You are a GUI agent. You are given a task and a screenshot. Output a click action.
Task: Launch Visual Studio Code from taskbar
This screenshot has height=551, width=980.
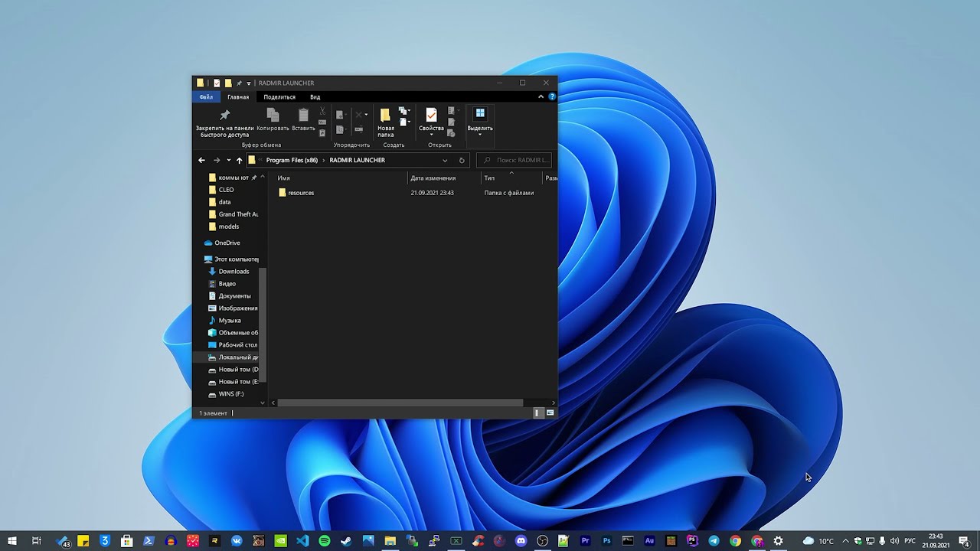click(302, 541)
